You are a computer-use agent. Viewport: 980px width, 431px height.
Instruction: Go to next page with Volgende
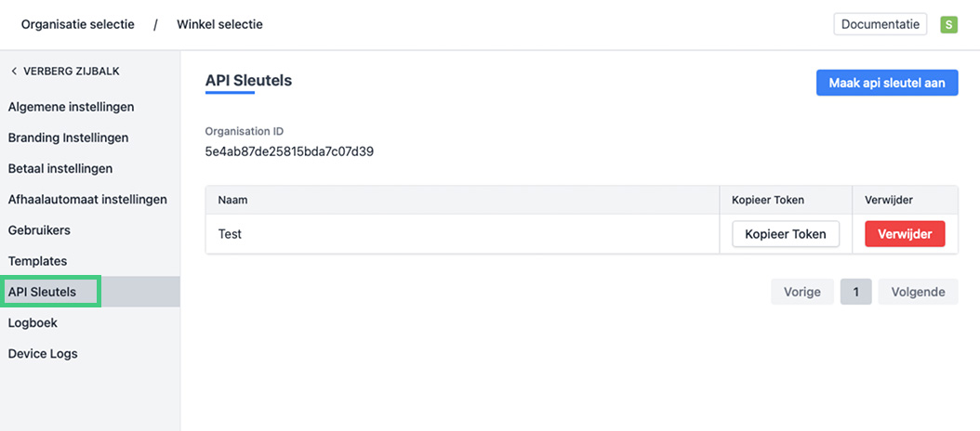click(x=918, y=292)
